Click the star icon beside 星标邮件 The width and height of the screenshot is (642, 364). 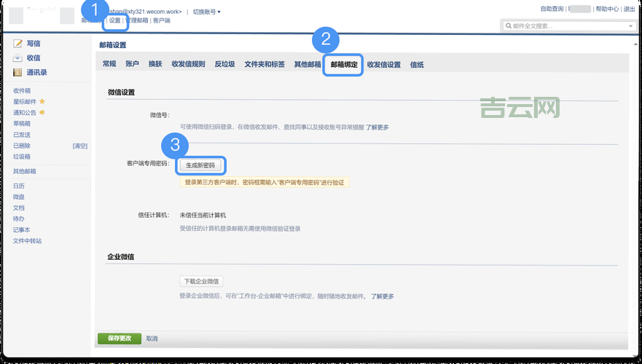(x=42, y=101)
